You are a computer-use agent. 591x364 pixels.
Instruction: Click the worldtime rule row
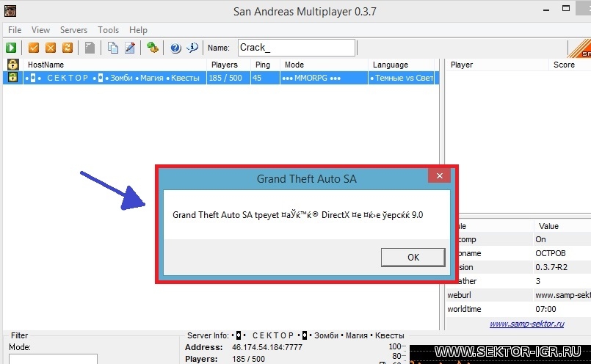pyautogui.click(x=518, y=309)
